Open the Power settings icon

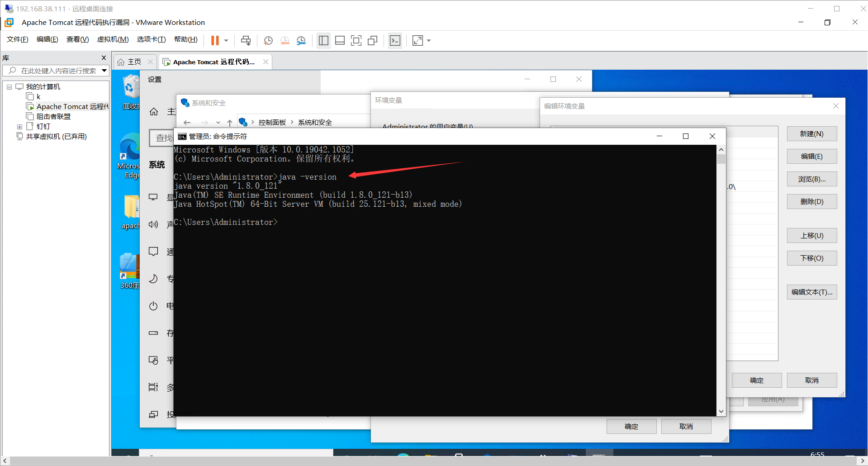coord(153,306)
